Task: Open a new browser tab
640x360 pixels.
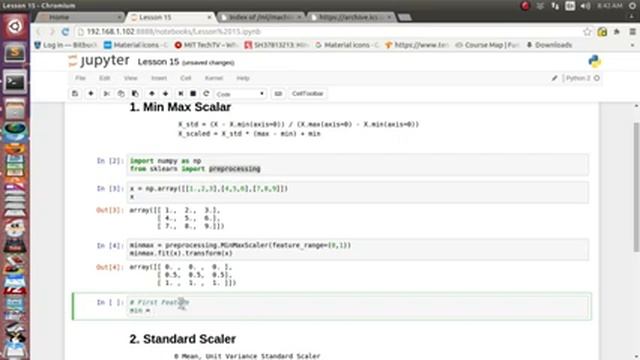Action: tap(404, 17)
